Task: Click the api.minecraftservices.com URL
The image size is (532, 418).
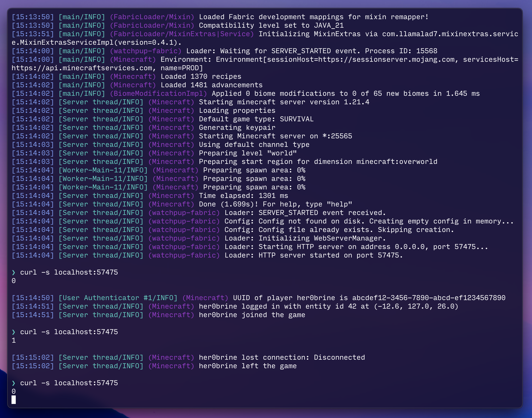Action: coord(82,68)
